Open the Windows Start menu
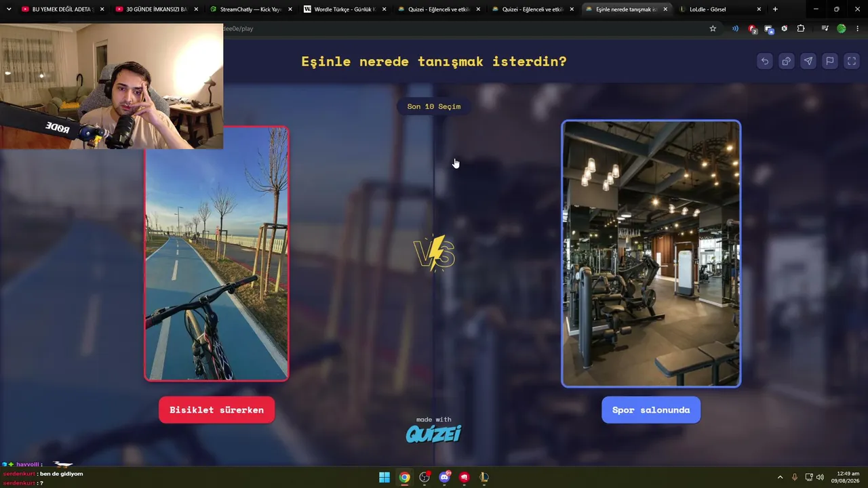Image resolution: width=868 pixels, height=488 pixels. [x=384, y=477]
